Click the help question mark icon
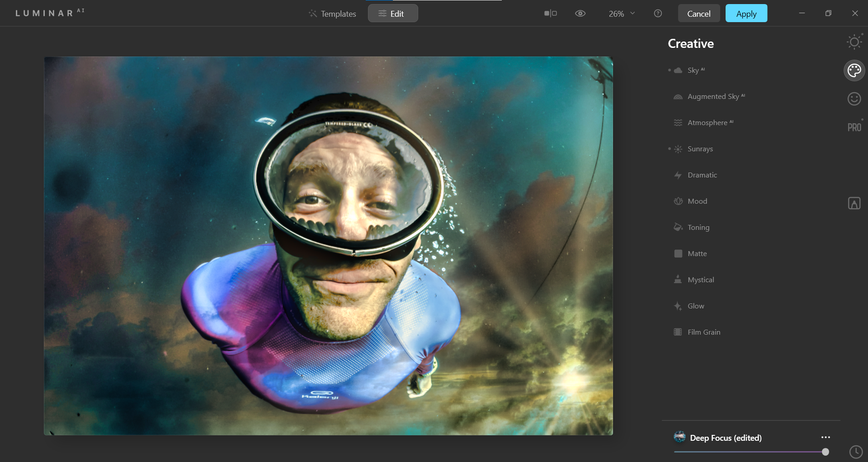 pyautogui.click(x=658, y=14)
